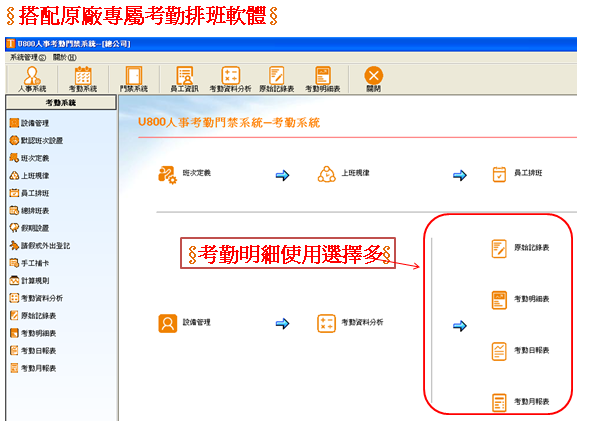Open 計算規則 in the sidebar
The height and width of the screenshot is (436, 590).
[x=29, y=280]
